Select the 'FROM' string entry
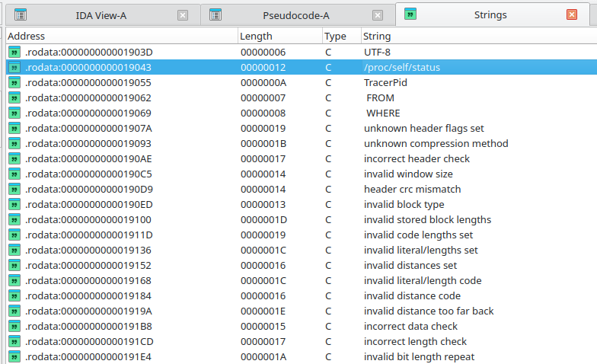Image resolution: width=597 pixels, height=364 pixels. [x=380, y=97]
